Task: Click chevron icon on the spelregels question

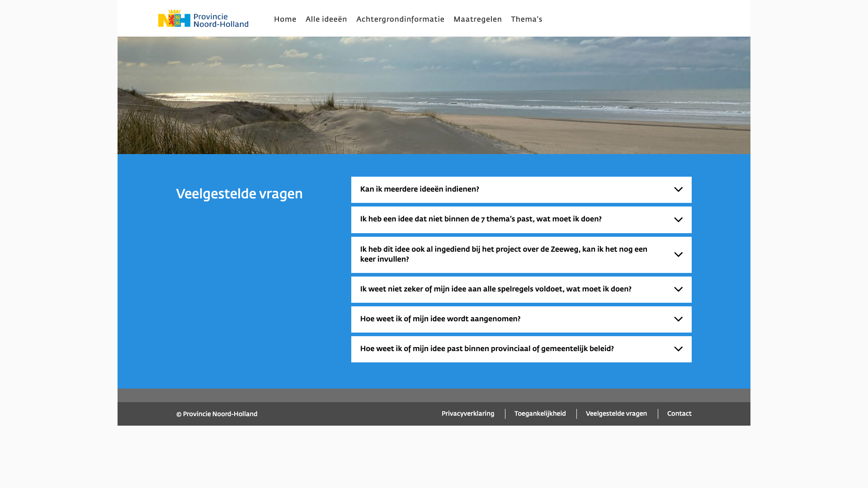Action: point(678,290)
